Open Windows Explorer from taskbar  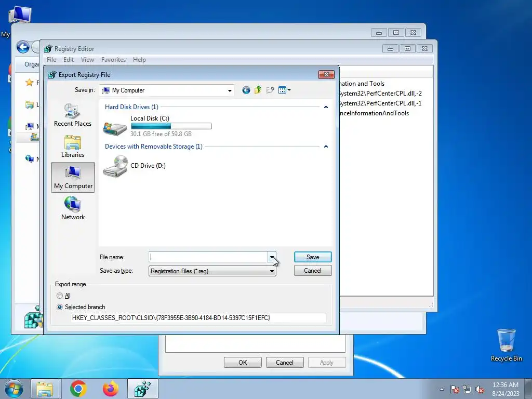tap(45, 389)
